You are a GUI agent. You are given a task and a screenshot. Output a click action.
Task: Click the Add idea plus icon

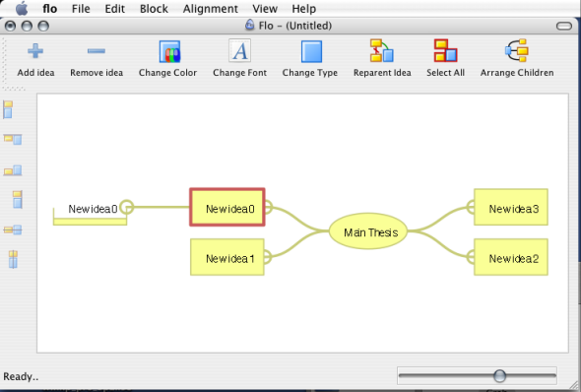[x=35, y=51]
